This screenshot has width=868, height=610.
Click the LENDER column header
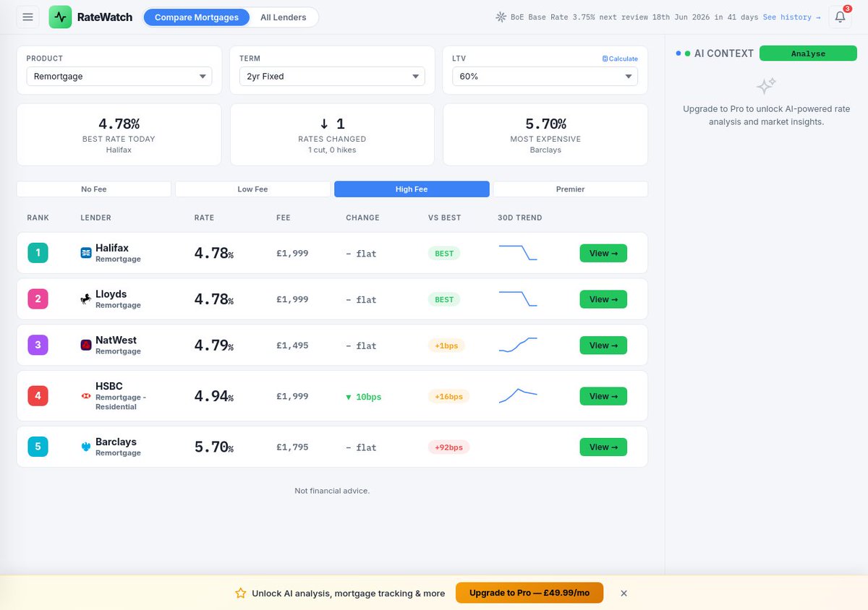(x=95, y=218)
